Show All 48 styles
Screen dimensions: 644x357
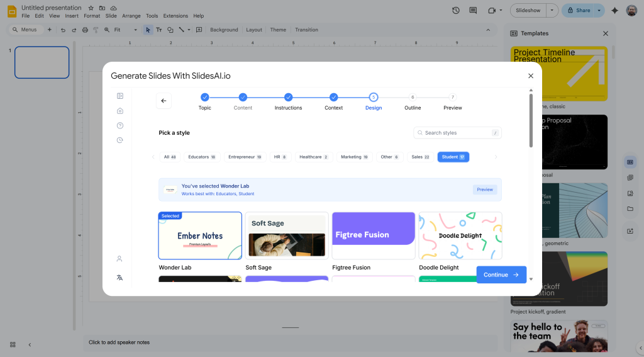click(170, 157)
